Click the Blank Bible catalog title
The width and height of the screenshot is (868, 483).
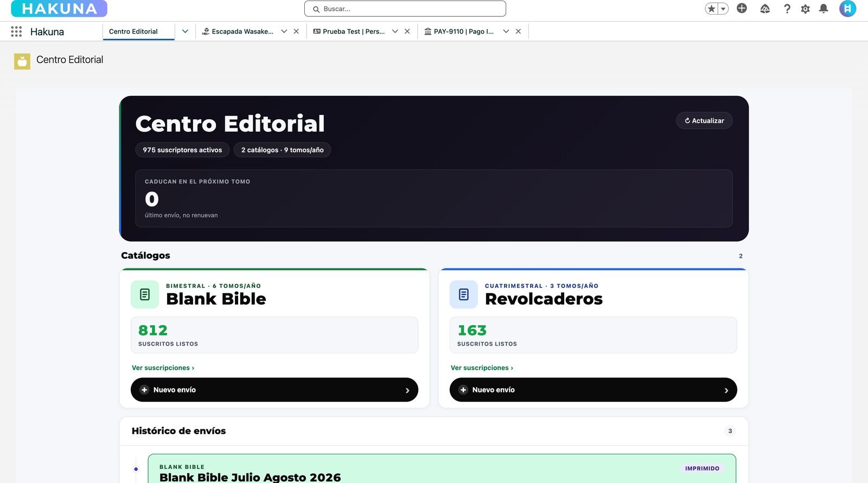point(216,299)
